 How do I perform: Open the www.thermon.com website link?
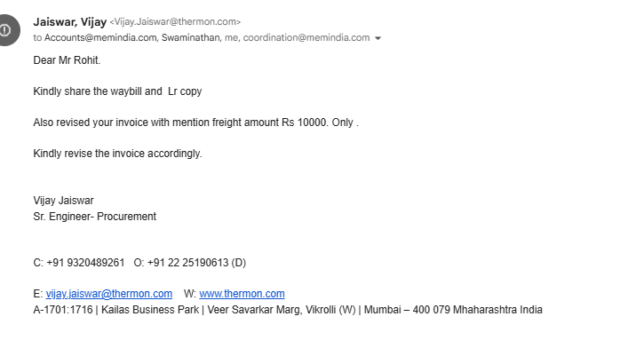point(242,294)
